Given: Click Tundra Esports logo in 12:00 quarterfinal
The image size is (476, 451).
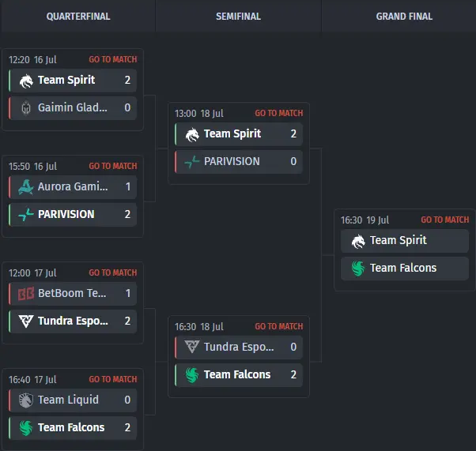Looking at the screenshot, I should click(x=26, y=321).
